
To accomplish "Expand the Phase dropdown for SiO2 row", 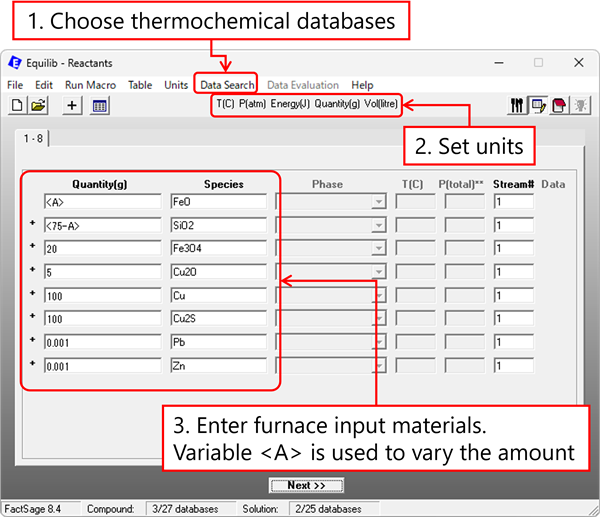I will [x=378, y=225].
